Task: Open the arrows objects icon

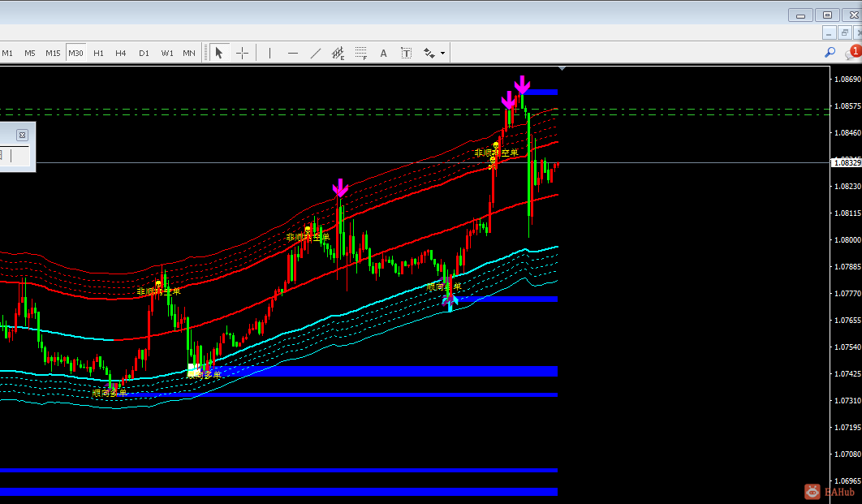Action: click(429, 53)
